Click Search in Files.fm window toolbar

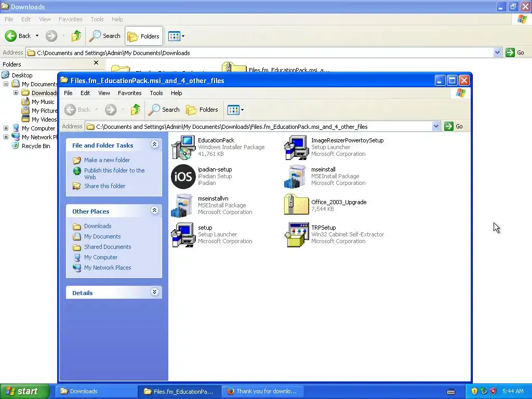click(164, 110)
